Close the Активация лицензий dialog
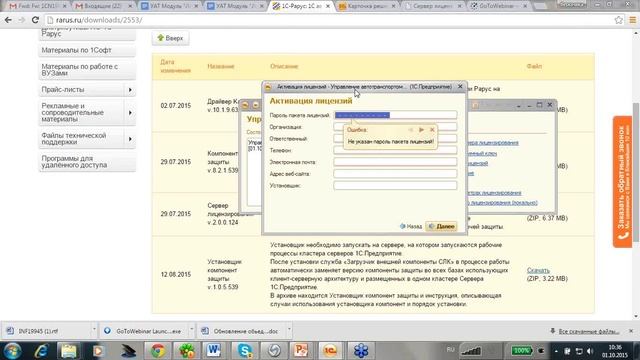The width and height of the screenshot is (640, 360). coord(460,87)
